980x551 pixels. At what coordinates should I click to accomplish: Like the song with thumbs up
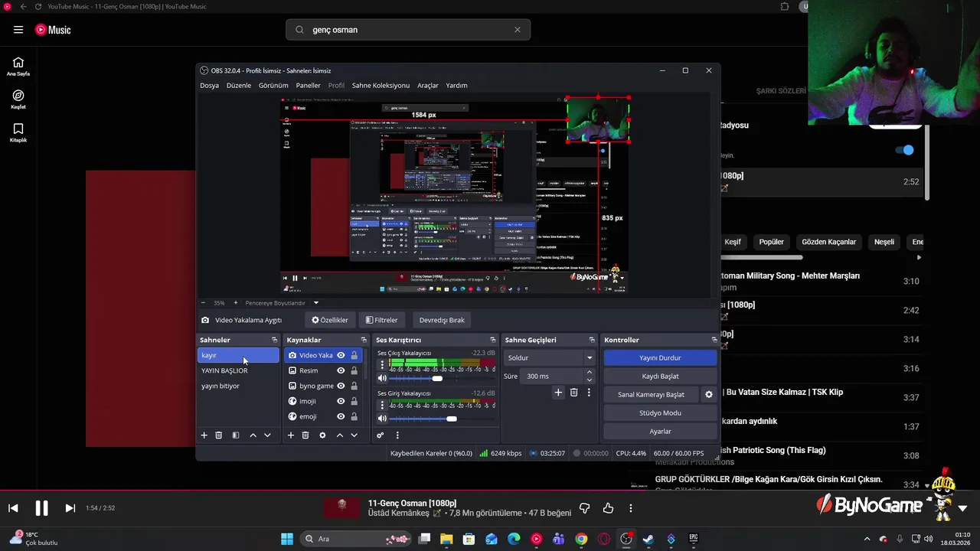click(608, 508)
